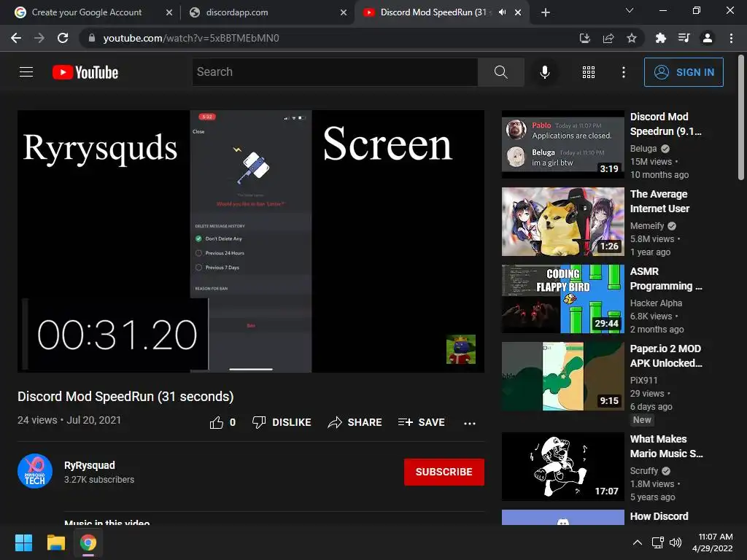The width and height of the screenshot is (747, 560).
Task: Open the media controls icon in Chrome toolbar
Action: [x=684, y=38]
